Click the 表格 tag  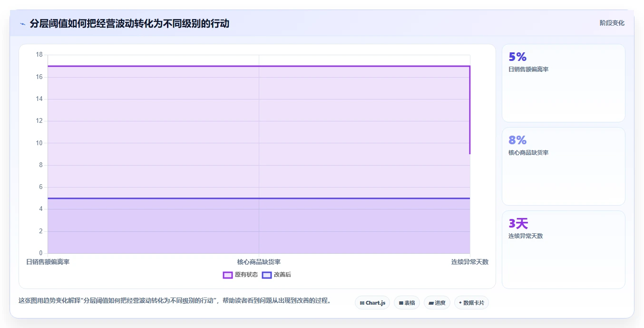click(407, 303)
